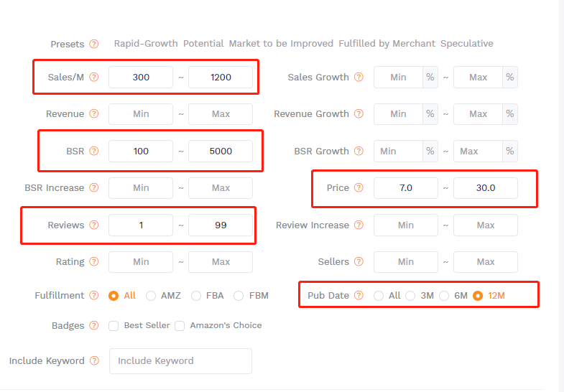Select the AMZ fulfillment option
Viewport: 564px width, 392px height.
[151, 296]
